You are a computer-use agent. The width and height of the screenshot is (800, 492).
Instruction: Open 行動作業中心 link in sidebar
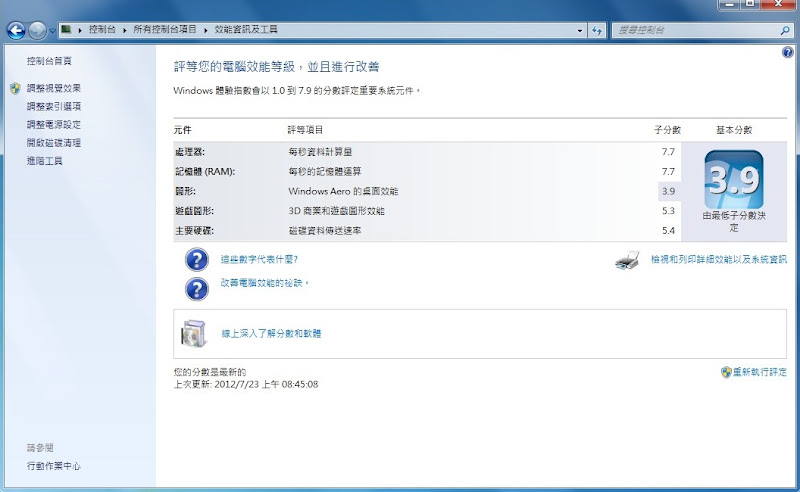(54, 466)
